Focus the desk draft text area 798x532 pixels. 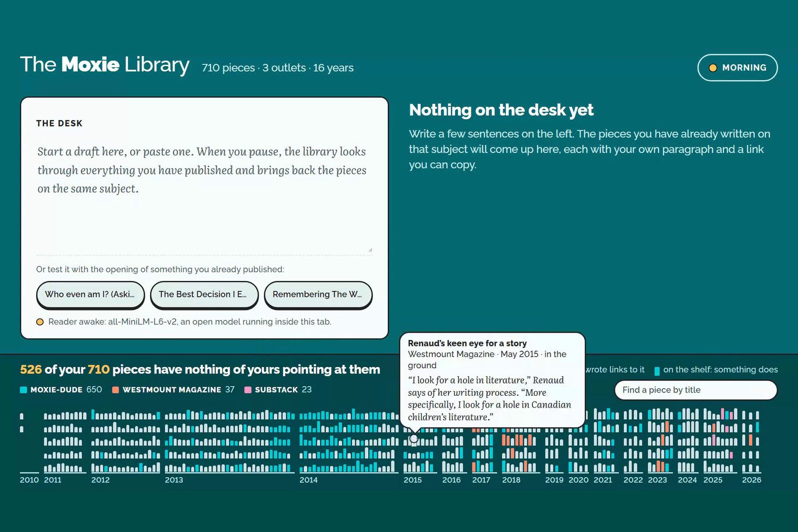coord(204,197)
